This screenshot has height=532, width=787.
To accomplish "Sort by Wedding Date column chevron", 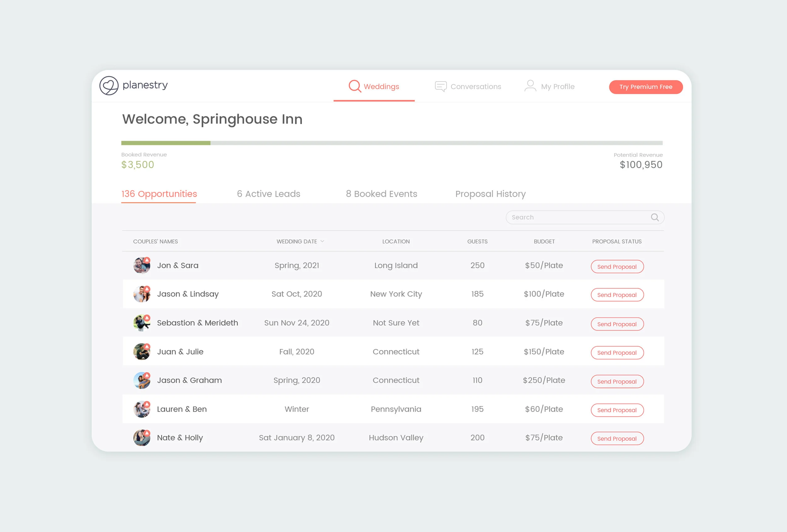I will [x=322, y=241].
